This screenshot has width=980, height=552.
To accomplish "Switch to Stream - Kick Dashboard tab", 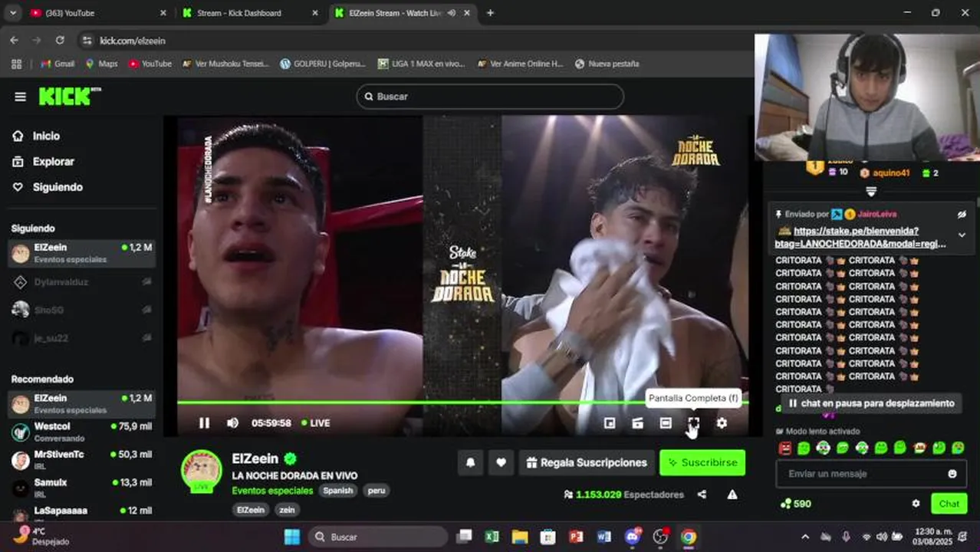I will click(249, 13).
